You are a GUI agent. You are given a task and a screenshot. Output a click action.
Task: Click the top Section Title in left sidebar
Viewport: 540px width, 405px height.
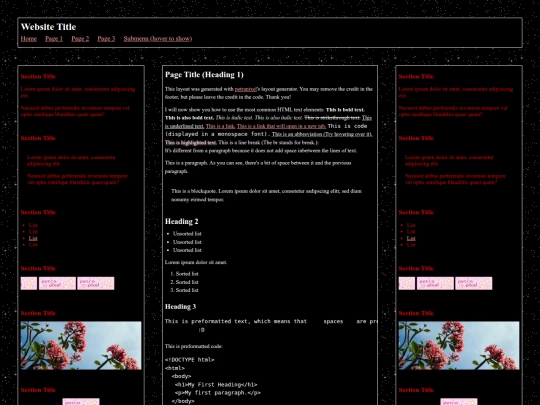pyautogui.click(x=38, y=77)
